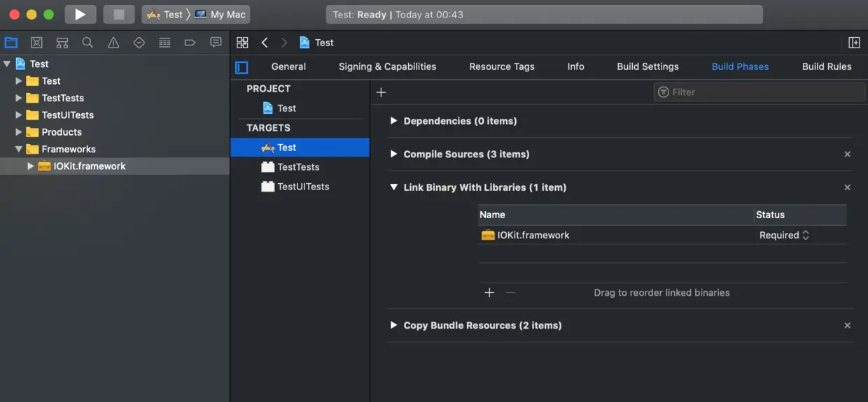Select the Test scheme in toolbar

164,14
